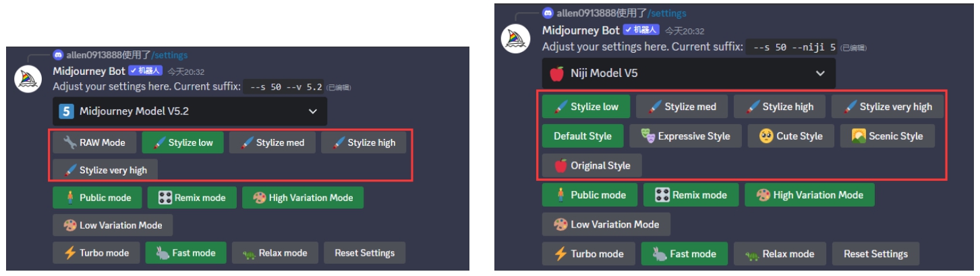Select Stylize med in left Midjourney V5.2 panel
The image size is (980, 276).
[272, 142]
